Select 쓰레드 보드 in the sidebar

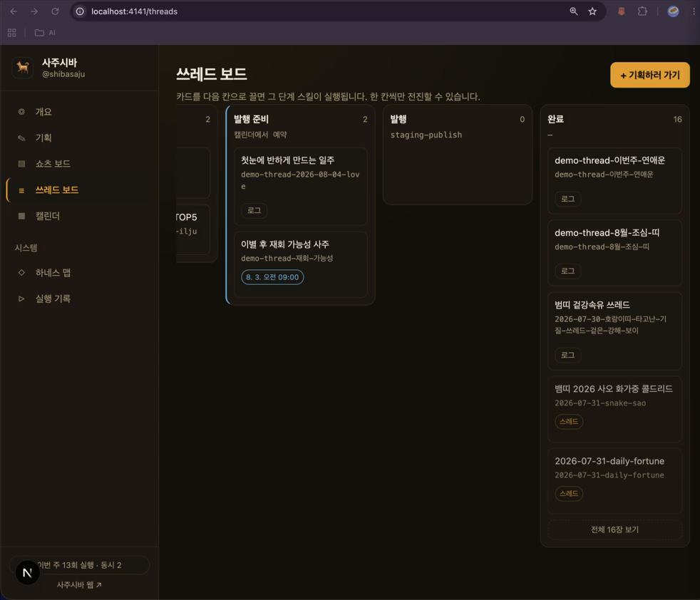pyautogui.click(x=78, y=190)
